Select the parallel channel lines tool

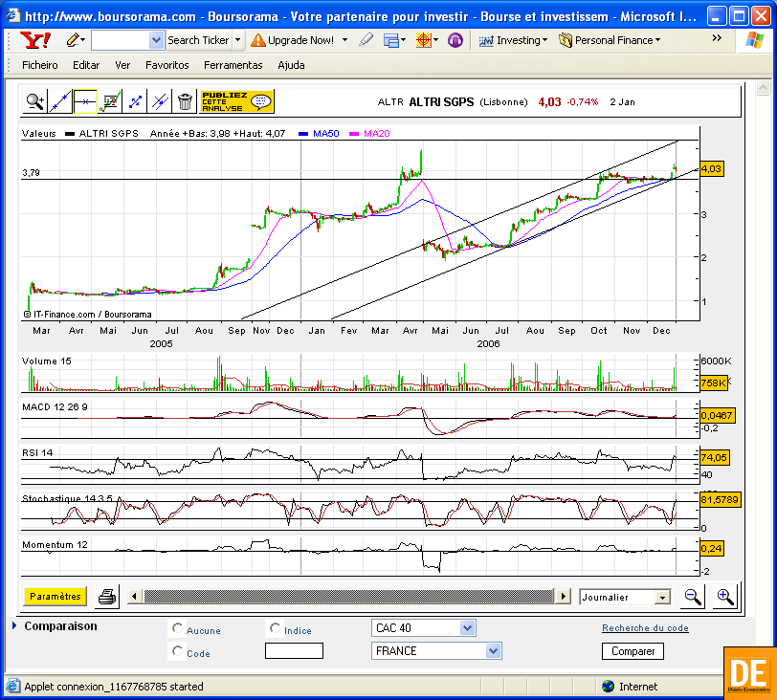pos(160,102)
